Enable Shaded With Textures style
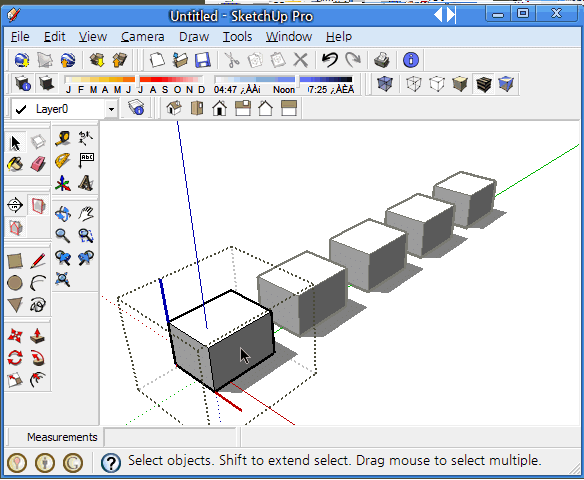 483,83
